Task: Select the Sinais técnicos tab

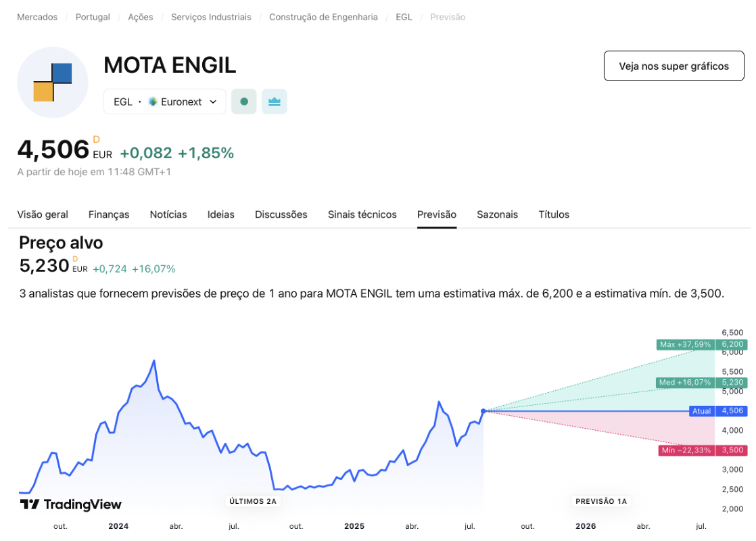Action: point(362,214)
